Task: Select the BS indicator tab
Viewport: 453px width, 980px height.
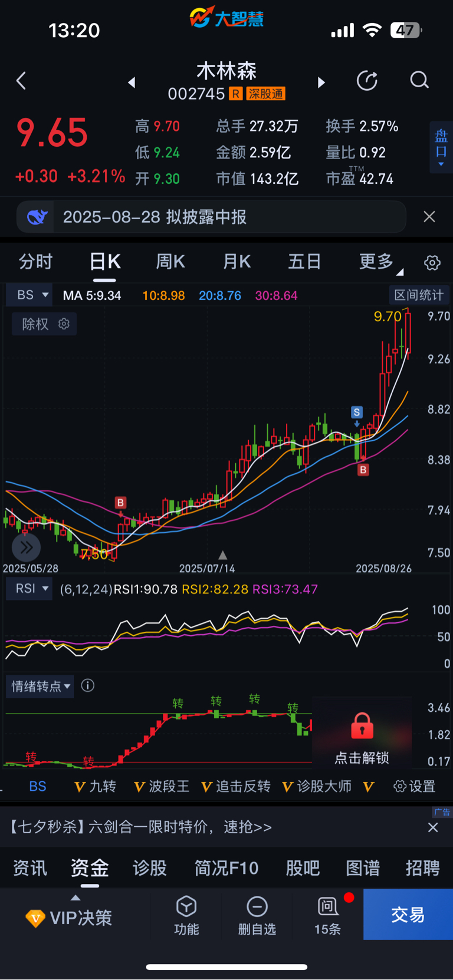Action: [38, 786]
